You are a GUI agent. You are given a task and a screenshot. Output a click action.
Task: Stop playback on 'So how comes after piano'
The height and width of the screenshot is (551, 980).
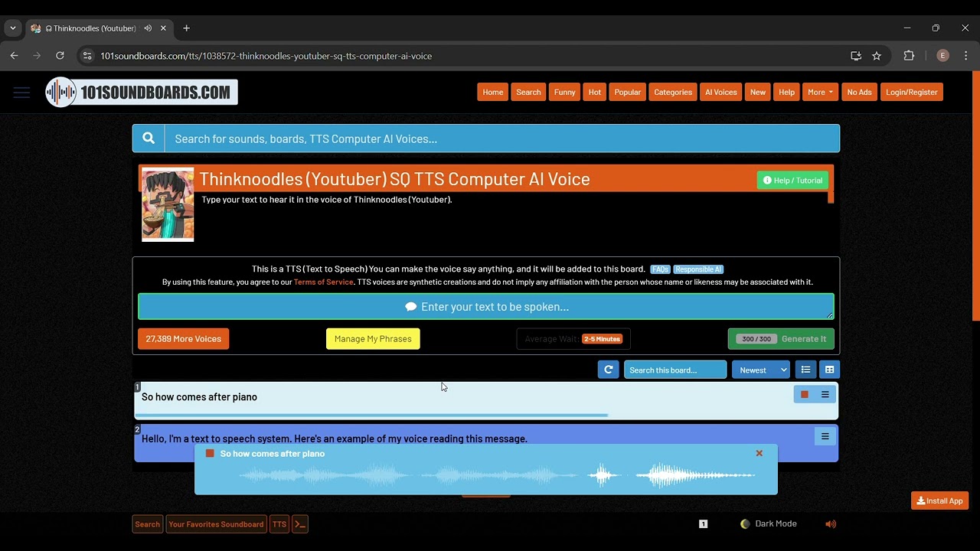[804, 394]
